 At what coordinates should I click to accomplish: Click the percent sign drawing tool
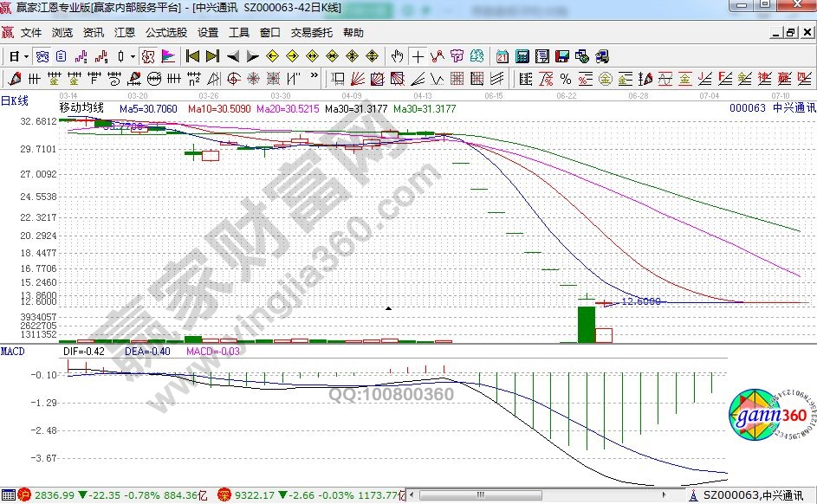tap(566, 79)
